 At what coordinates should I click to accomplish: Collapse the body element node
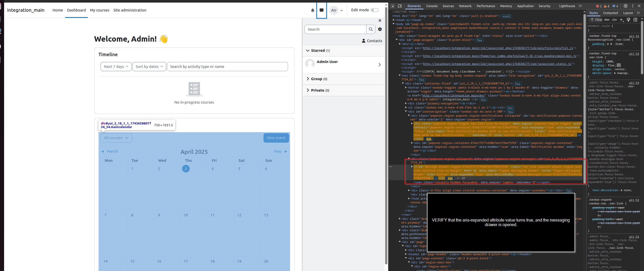coord(394,24)
